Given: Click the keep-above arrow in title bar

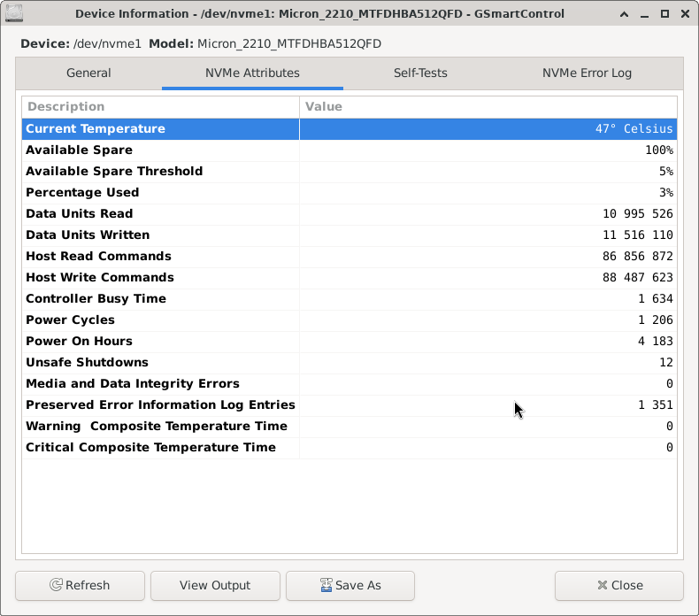Looking at the screenshot, I should coord(624,14).
